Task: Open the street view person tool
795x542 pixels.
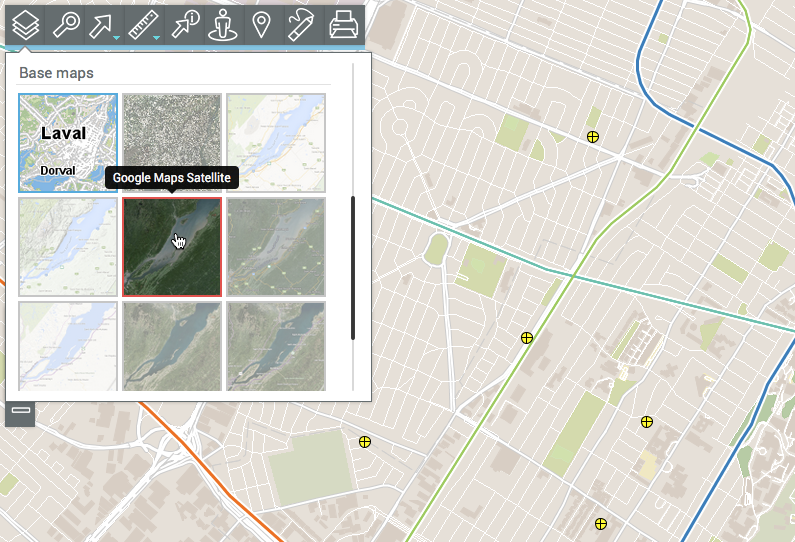Action: pyautogui.click(x=224, y=24)
